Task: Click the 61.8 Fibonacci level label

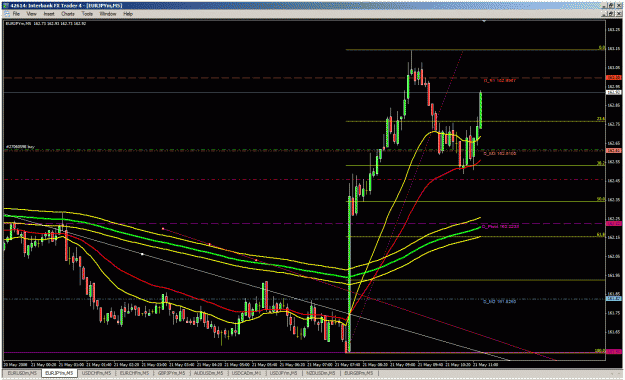Action: [x=601, y=235]
